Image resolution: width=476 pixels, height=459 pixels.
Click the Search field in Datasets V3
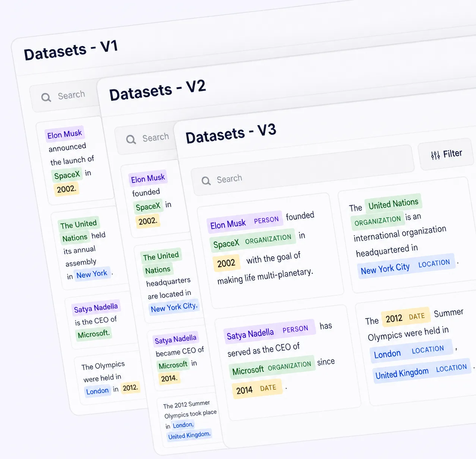303,171
